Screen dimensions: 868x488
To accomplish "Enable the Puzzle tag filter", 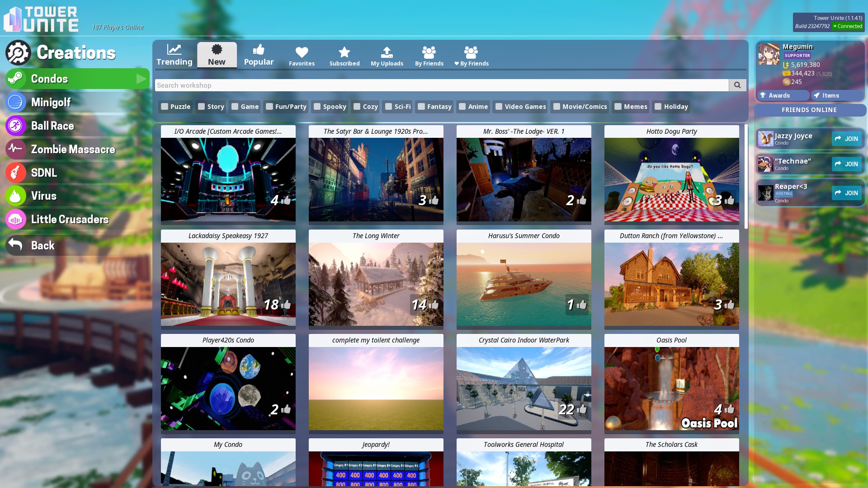I will click(165, 107).
